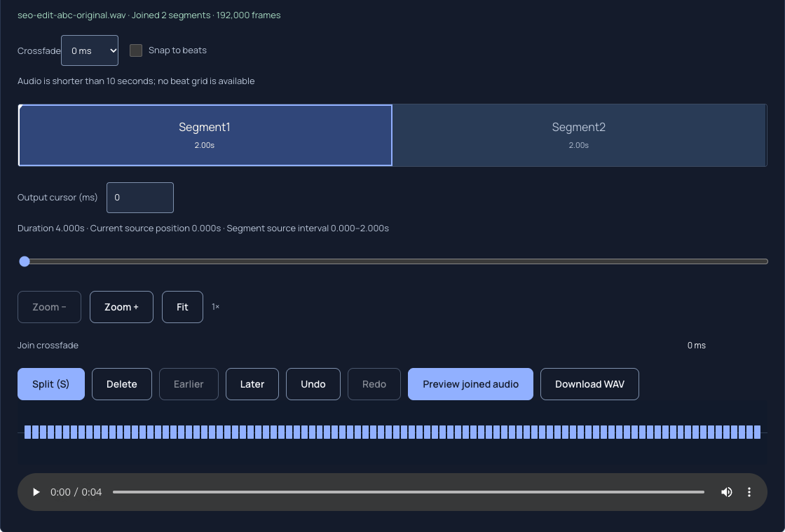The height and width of the screenshot is (532, 785).
Task: Undo the last edit
Action: pos(313,384)
